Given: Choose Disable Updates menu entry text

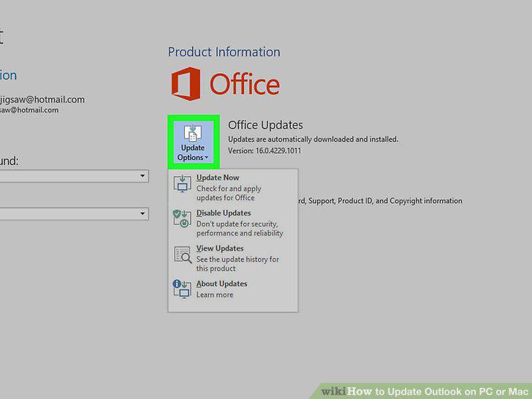Looking at the screenshot, I should pos(224,213).
